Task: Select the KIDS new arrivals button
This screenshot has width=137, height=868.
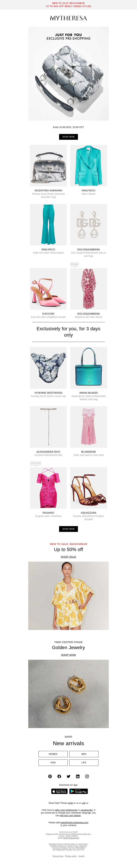Action: click(x=53, y=763)
